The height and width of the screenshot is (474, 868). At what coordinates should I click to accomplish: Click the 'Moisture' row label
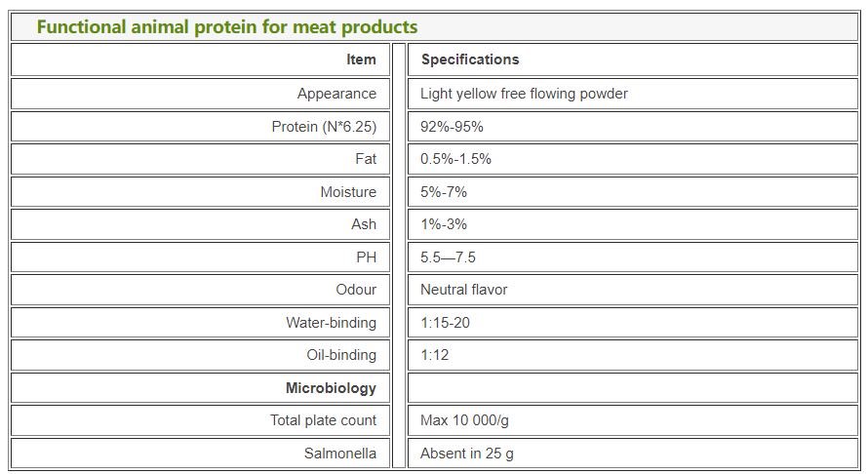coord(348,192)
